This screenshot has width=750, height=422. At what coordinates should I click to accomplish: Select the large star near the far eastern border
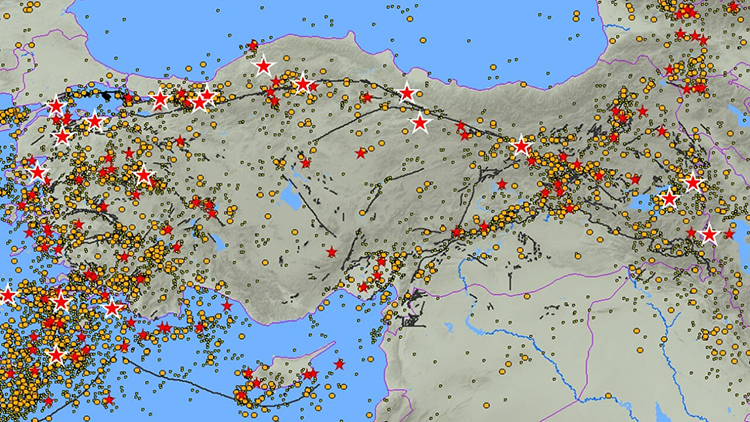click(709, 235)
